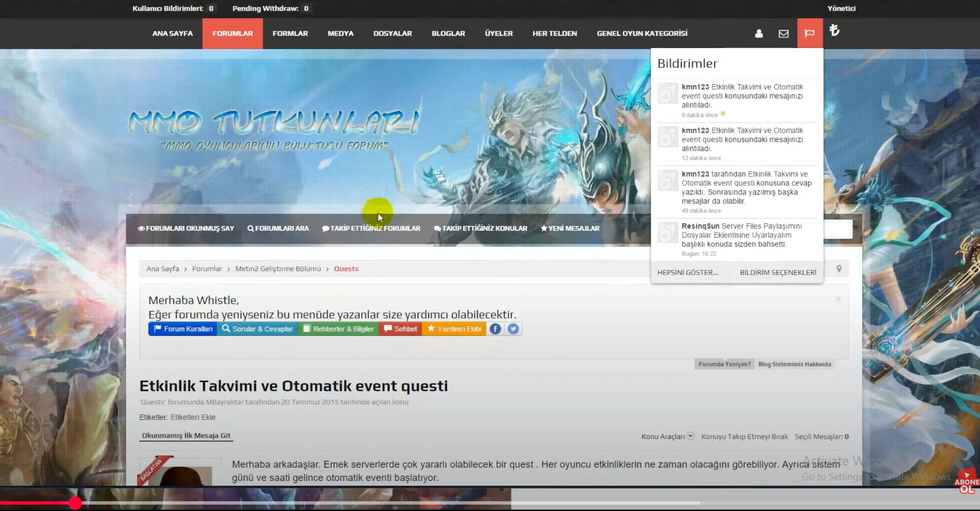Image resolution: width=980 pixels, height=511 pixels.
Task: Click kmn123 avatar in 49 dakika önce alert
Action: [x=668, y=180]
